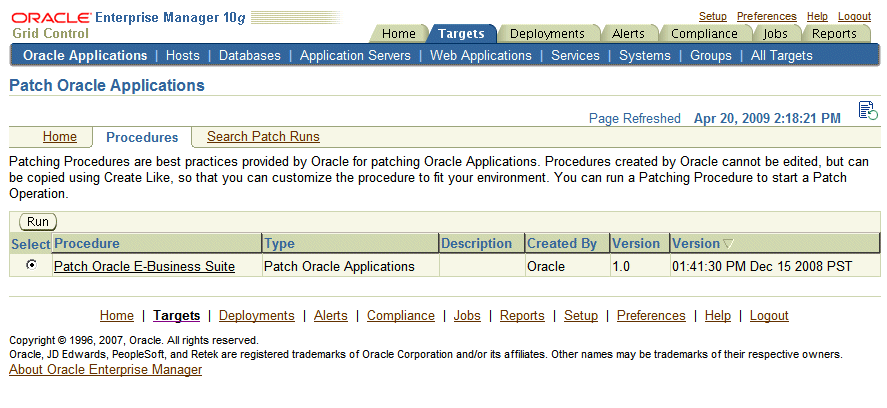Viewport: 887px width, 408px height.
Task: Open About Oracle Enterprise Manager link
Action: (105, 370)
